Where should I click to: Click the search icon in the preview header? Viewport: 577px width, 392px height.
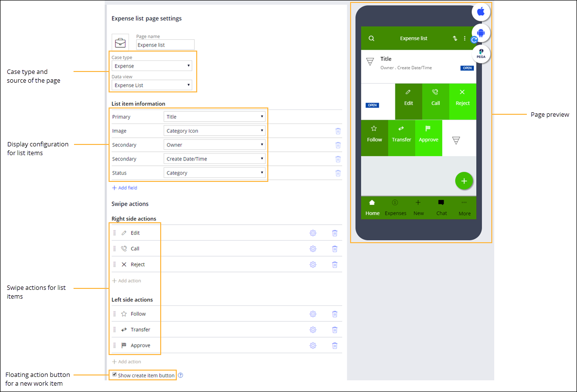[371, 38]
